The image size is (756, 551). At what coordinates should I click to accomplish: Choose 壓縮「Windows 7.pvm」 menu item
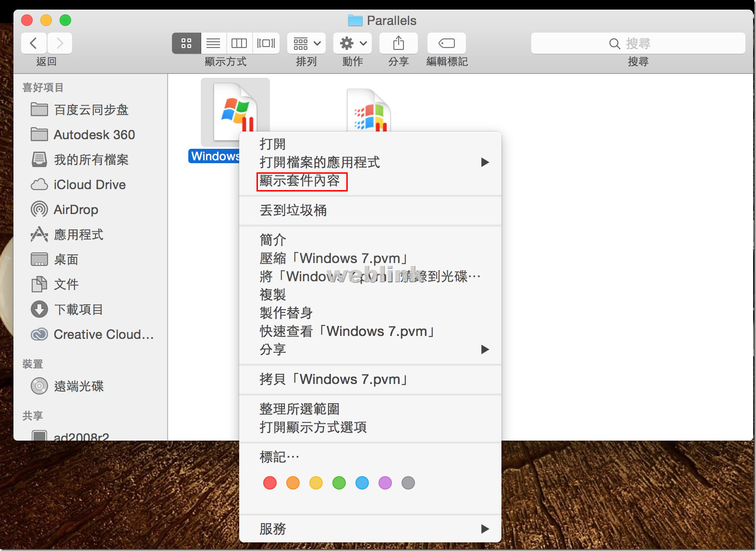tap(370, 258)
